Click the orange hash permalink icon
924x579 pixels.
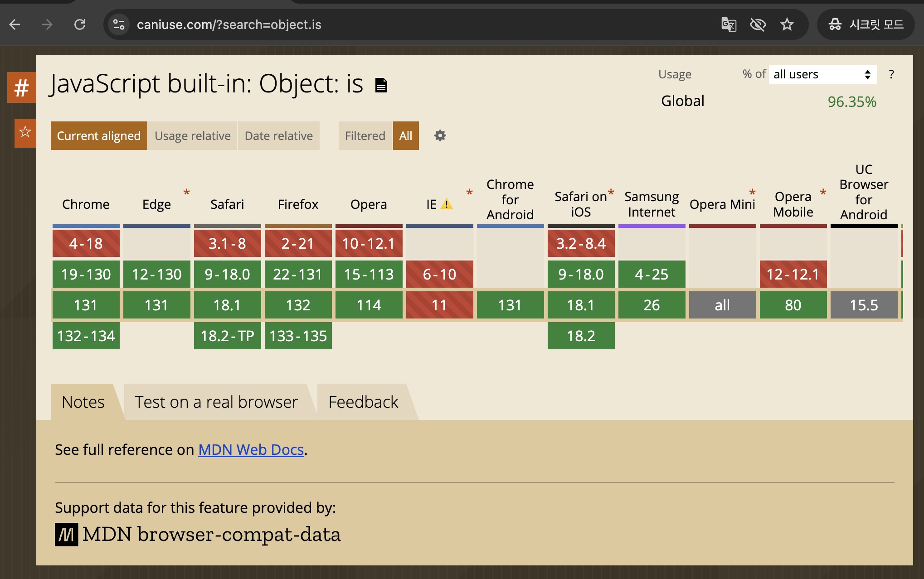coord(22,87)
